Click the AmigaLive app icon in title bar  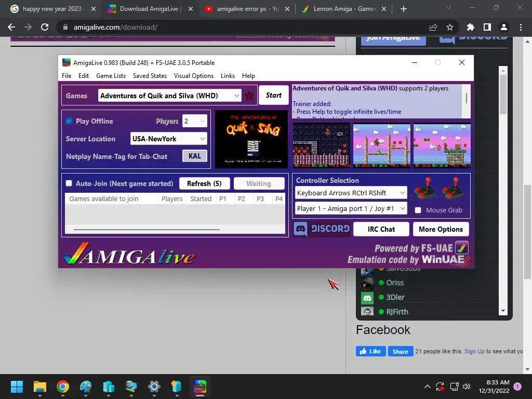click(66, 62)
